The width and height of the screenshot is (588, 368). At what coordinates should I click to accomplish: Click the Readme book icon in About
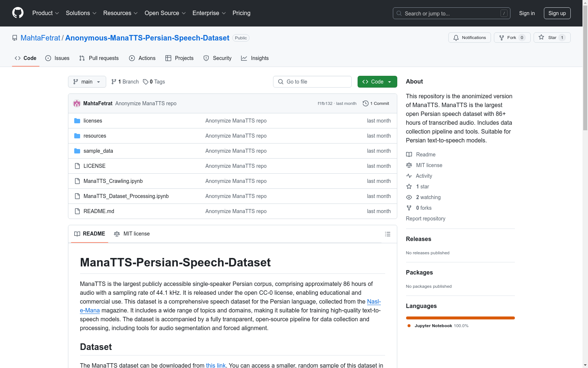pyautogui.click(x=409, y=155)
